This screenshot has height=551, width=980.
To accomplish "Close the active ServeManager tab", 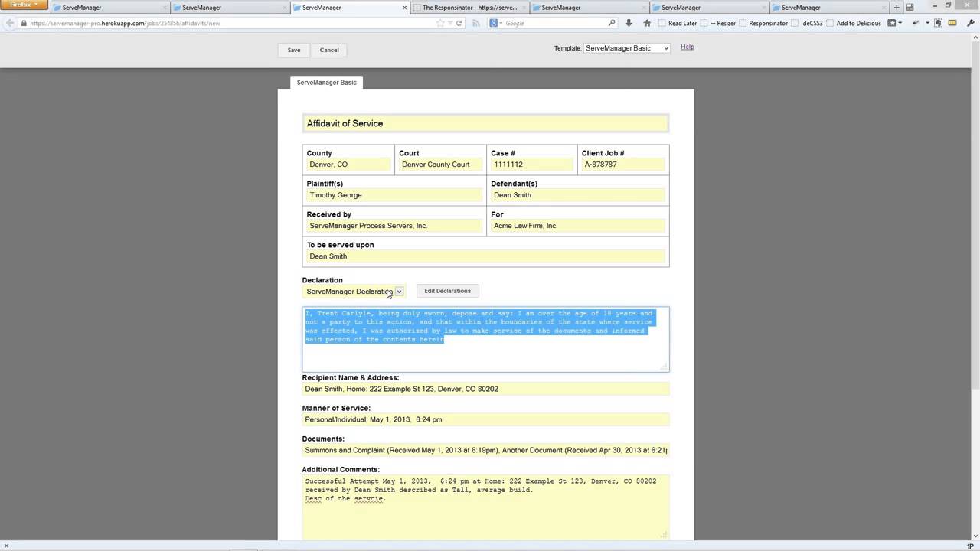I will tap(405, 8).
